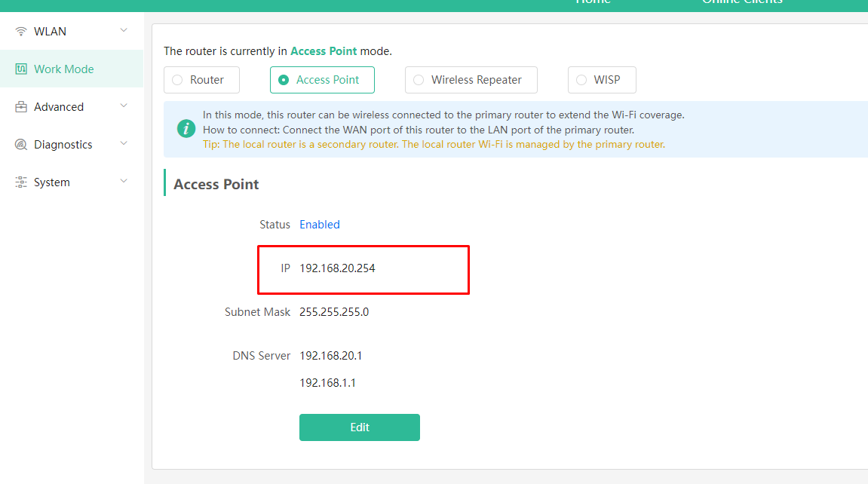This screenshot has height=484, width=868.
Task: Click the Diagnostics radar icon
Action: tap(21, 144)
